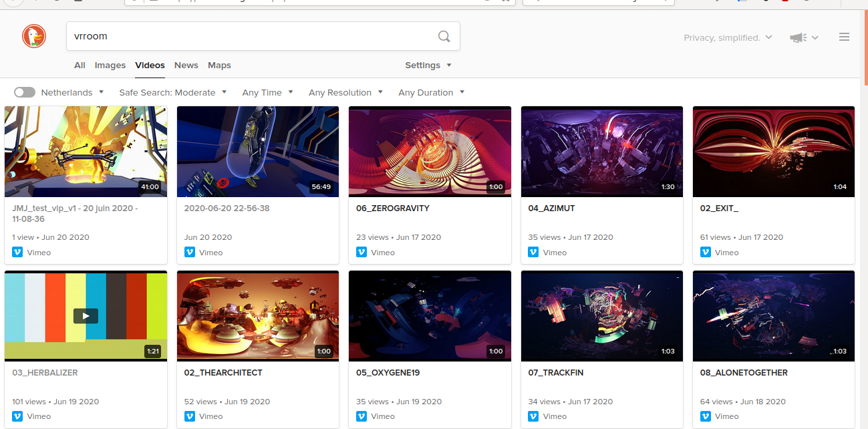This screenshot has height=429, width=868.
Task: Click the 02_EXIT_ video thumbnail
Action: point(774,152)
